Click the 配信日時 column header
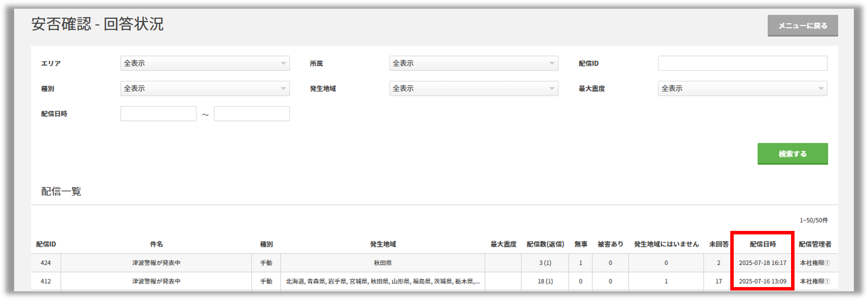 (763, 244)
